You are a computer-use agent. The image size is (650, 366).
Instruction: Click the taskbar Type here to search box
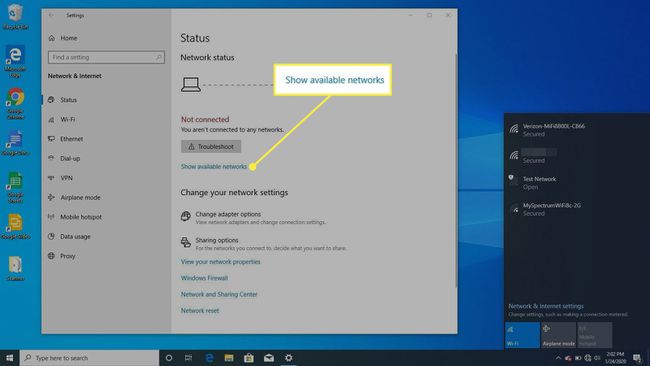click(90, 358)
